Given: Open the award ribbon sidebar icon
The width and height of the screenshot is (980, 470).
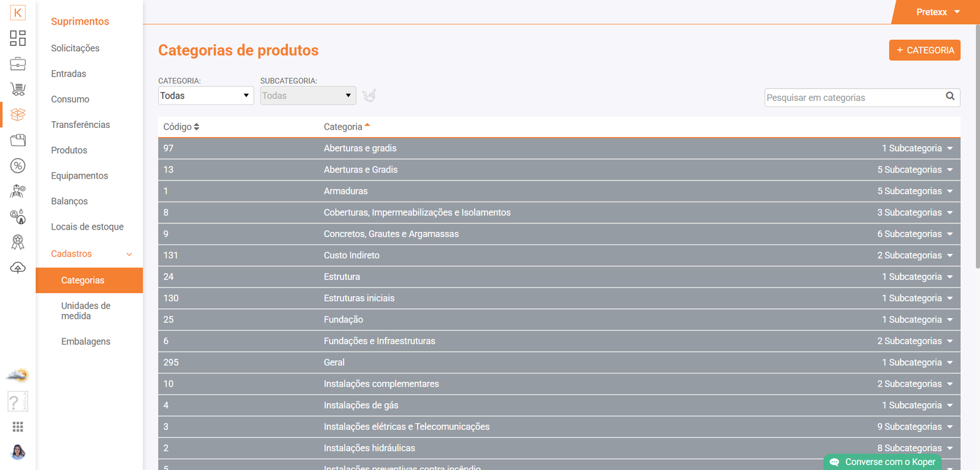Looking at the screenshot, I should tap(18, 242).
